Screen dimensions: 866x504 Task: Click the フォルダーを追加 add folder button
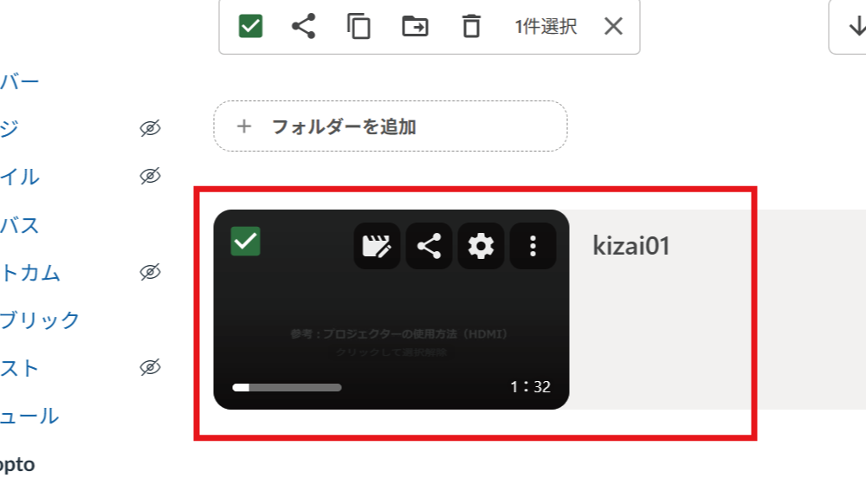[x=391, y=126]
